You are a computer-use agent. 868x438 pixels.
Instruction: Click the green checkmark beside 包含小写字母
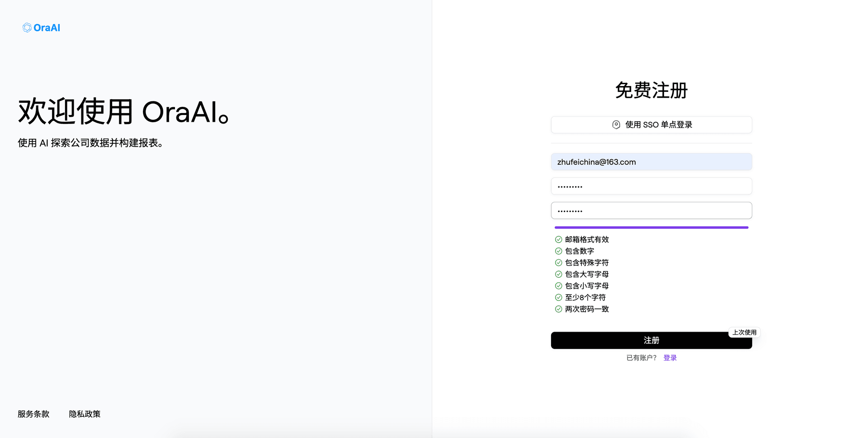point(558,286)
